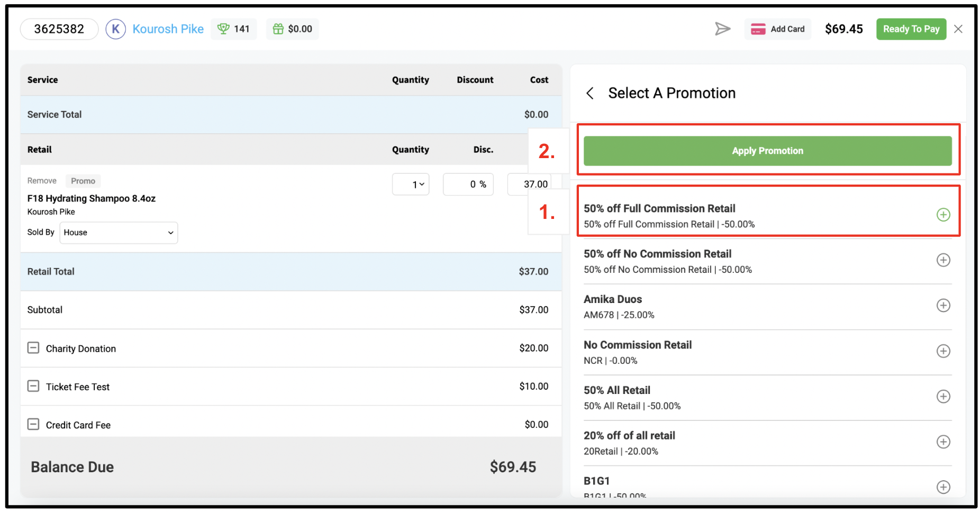The height and width of the screenshot is (514, 980).
Task: Open the Sold By House dropdown
Action: (119, 233)
